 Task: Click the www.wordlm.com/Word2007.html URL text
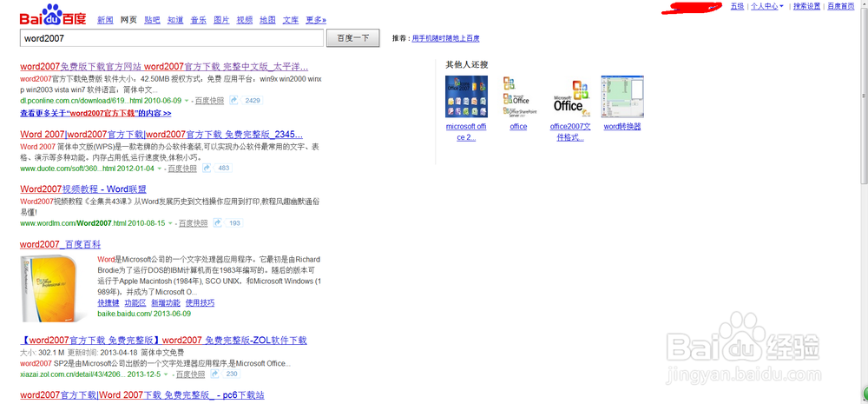[x=93, y=223]
